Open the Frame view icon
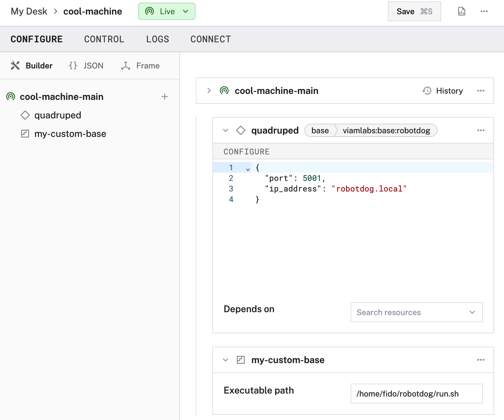This screenshot has width=504, height=420. tap(126, 65)
